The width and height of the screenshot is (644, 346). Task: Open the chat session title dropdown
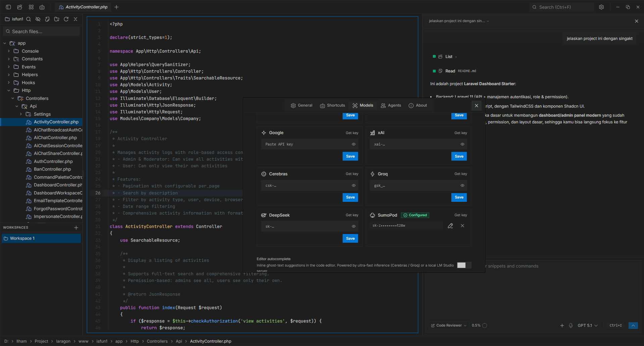pyautogui.click(x=459, y=21)
